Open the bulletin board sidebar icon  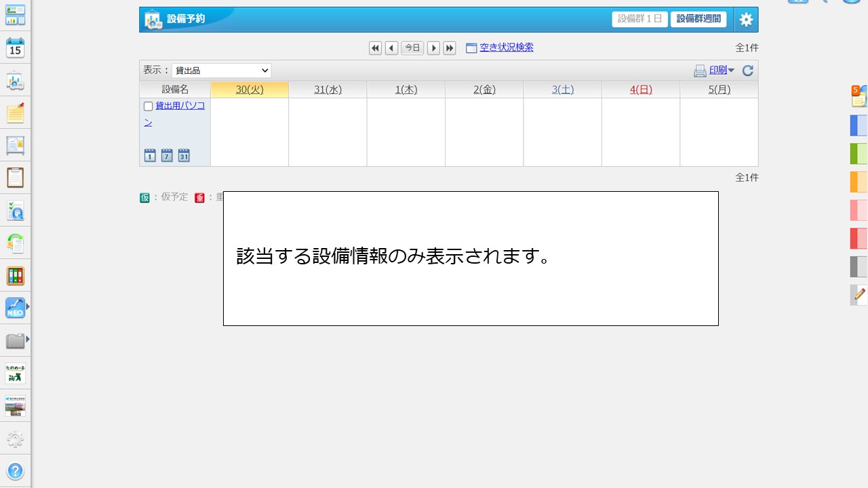point(15,146)
